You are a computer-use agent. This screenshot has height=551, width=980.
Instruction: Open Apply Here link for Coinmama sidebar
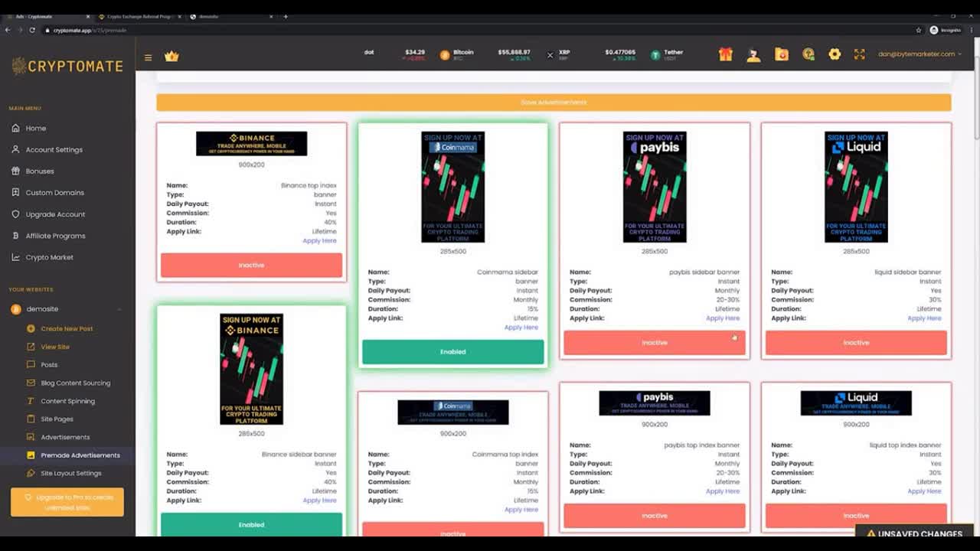point(521,328)
